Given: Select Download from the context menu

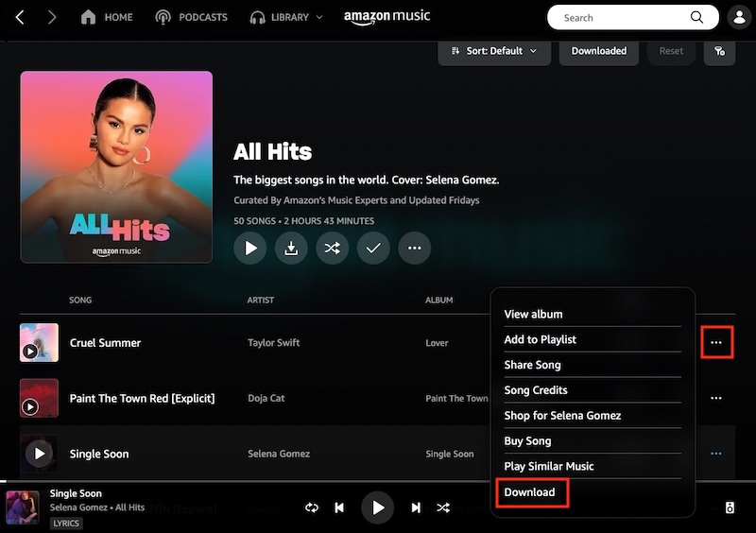Looking at the screenshot, I should (530, 492).
